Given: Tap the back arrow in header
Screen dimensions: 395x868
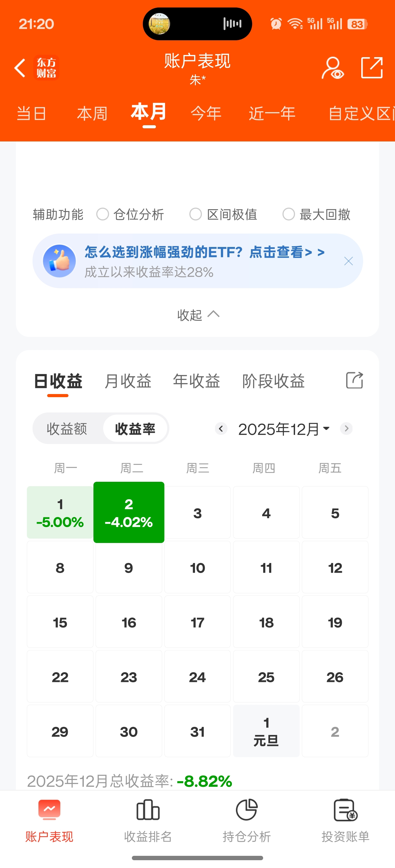Looking at the screenshot, I should [20, 68].
